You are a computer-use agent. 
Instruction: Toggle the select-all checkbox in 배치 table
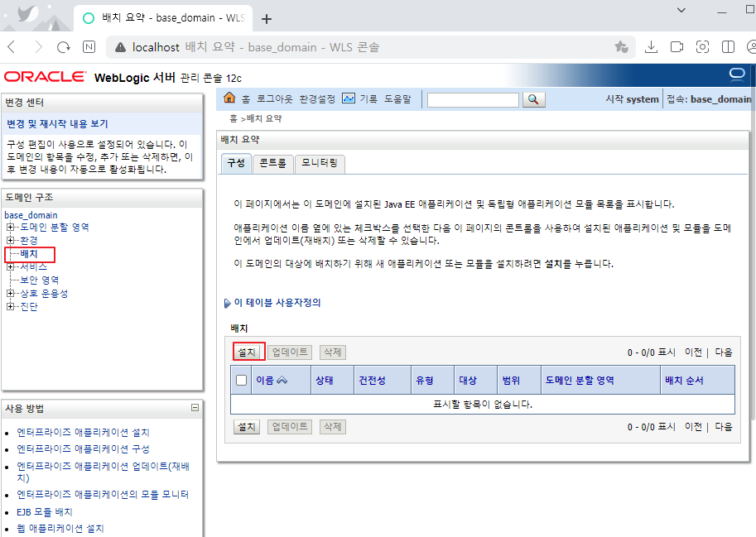coord(241,381)
